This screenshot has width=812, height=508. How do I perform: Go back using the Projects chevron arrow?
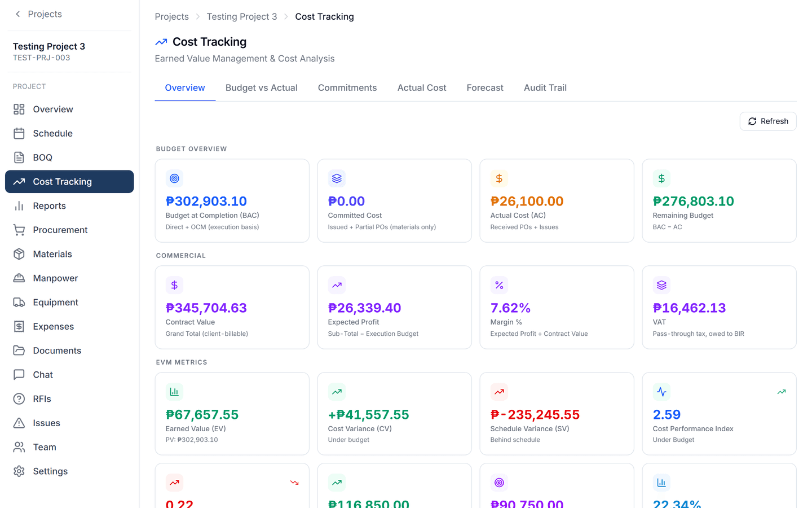click(x=18, y=14)
